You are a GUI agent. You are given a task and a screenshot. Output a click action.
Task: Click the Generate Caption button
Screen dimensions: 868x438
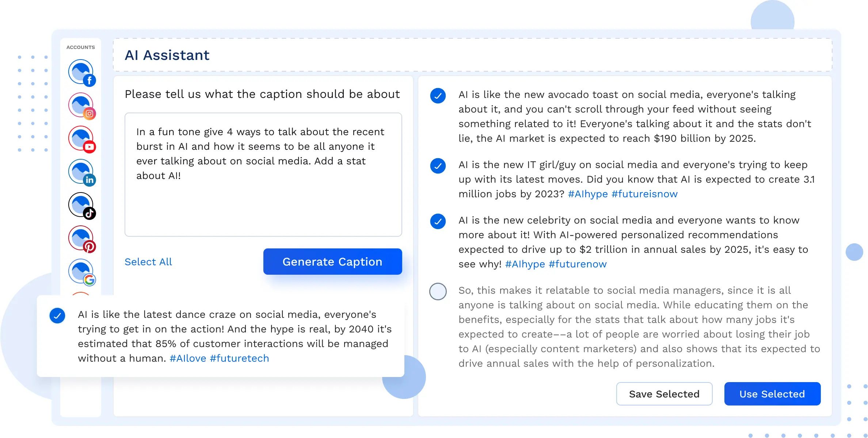[332, 262]
